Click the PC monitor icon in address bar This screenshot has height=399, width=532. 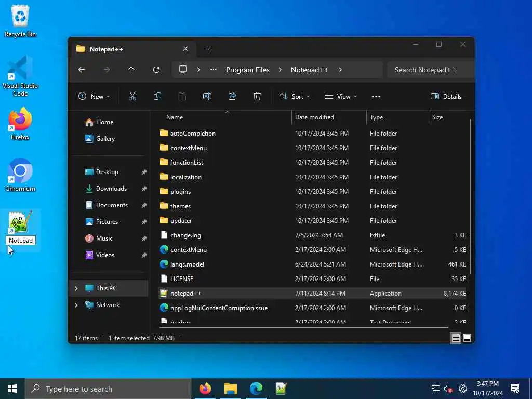[183, 70]
